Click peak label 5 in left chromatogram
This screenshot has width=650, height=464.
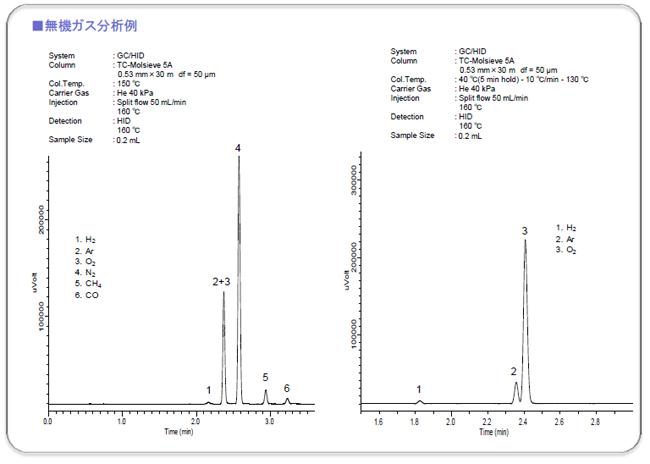pos(265,377)
